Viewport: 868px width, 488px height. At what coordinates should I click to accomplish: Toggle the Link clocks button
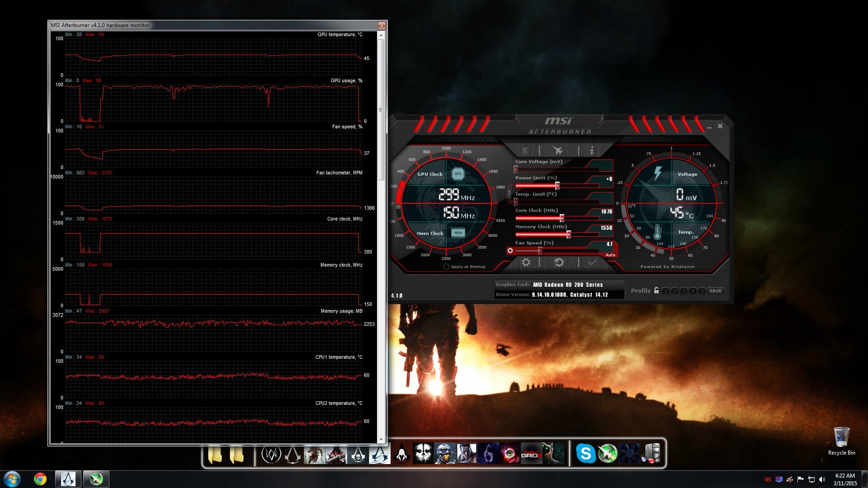[509, 193]
